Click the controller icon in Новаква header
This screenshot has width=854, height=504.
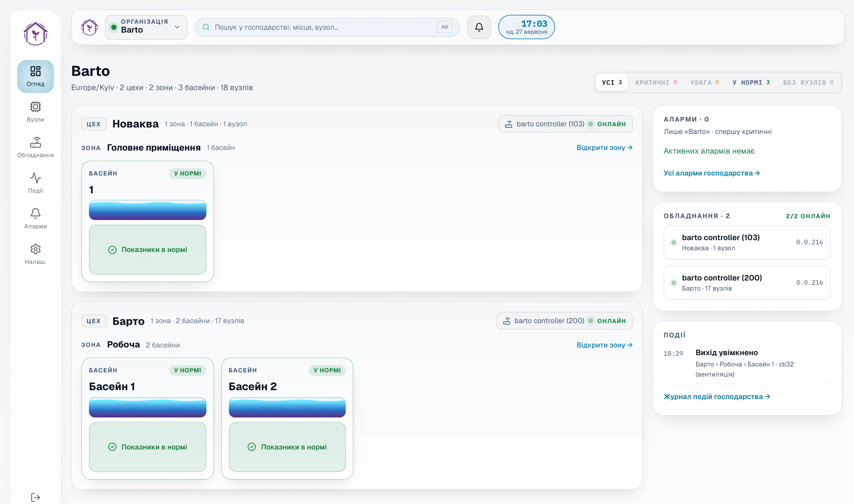point(508,124)
